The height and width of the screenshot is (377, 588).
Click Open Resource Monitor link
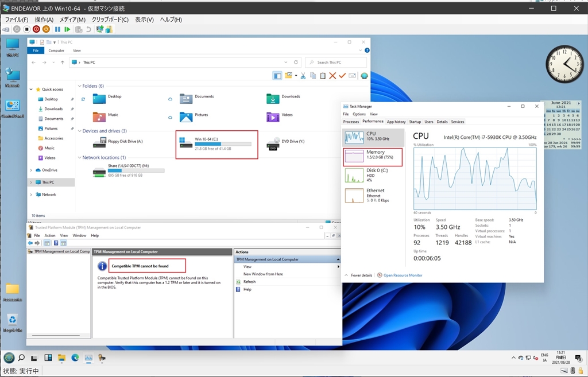[x=403, y=275]
